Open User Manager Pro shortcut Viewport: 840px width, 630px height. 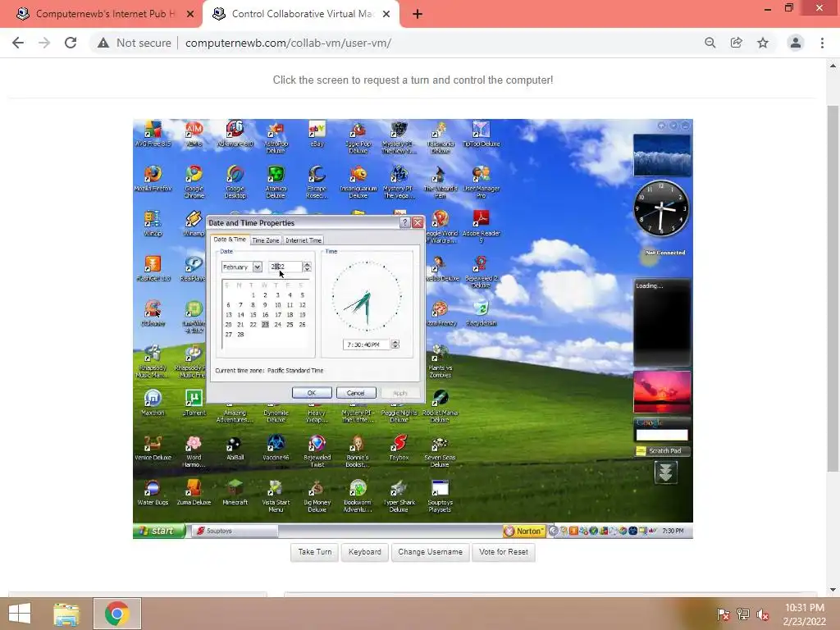coord(481,181)
